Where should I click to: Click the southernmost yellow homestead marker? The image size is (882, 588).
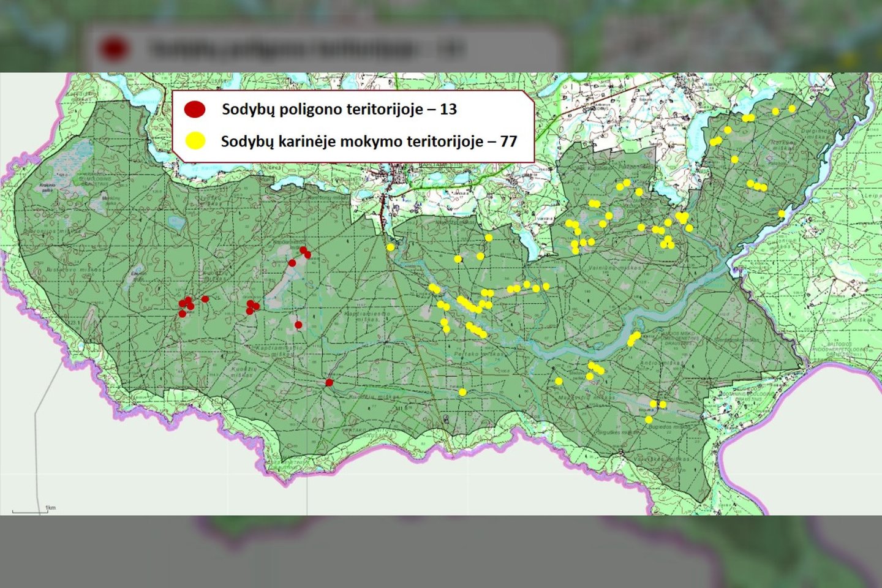pos(649,420)
